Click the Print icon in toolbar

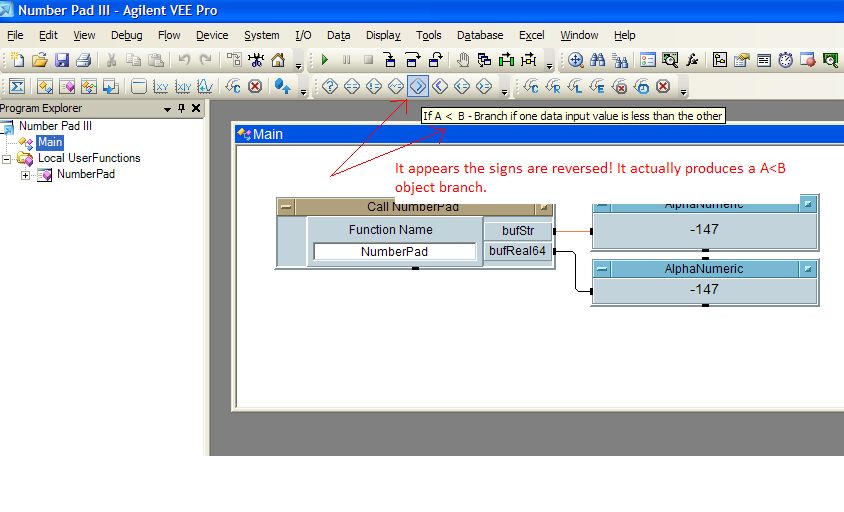point(84,61)
